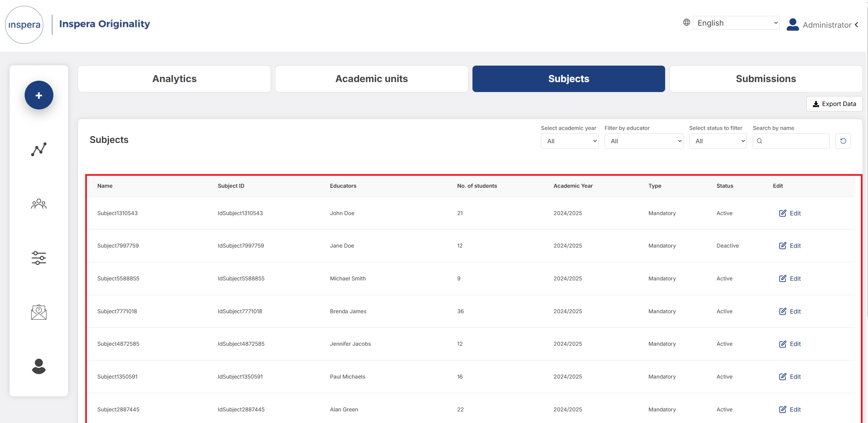Open the users group sidebar icon
The width and height of the screenshot is (868, 423).
[39, 204]
